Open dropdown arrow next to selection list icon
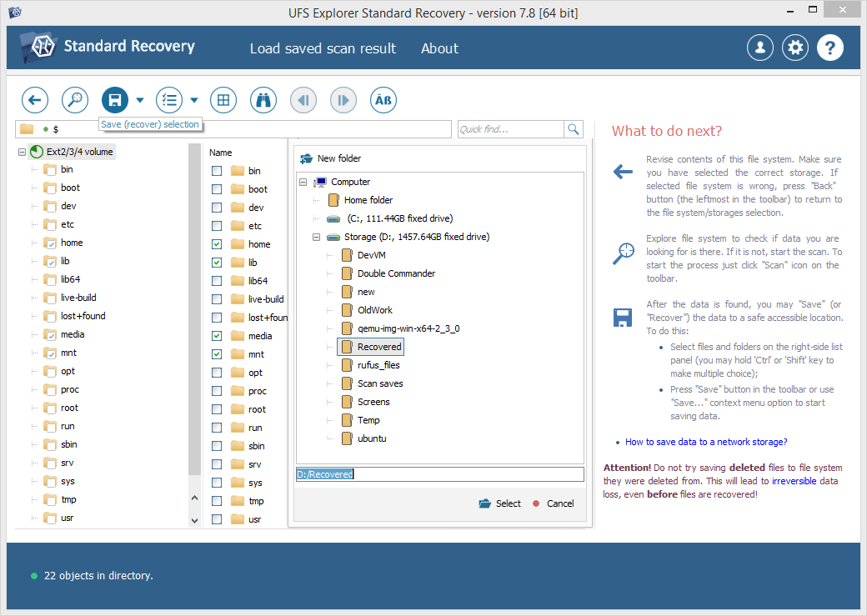 [194, 100]
